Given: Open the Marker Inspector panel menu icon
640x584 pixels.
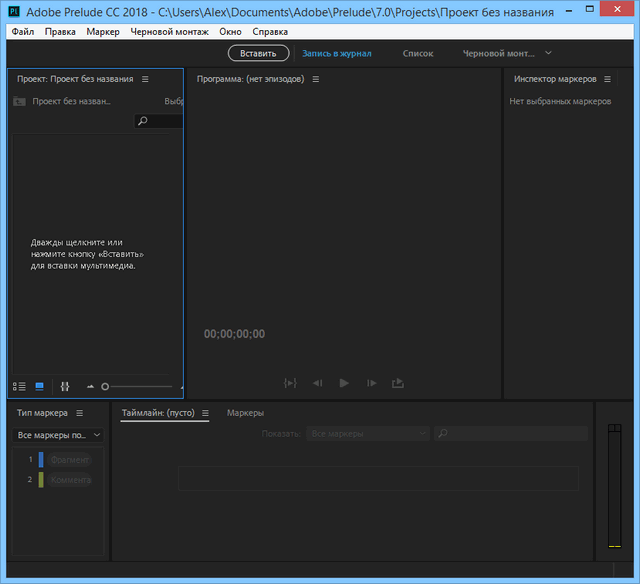Looking at the screenshot, I should click(606, 79).
